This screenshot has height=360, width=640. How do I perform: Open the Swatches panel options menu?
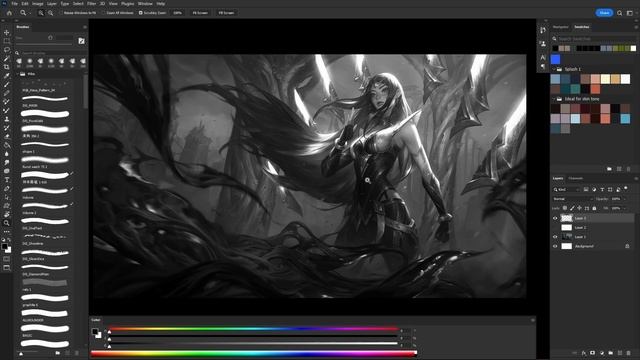[636, 27]
